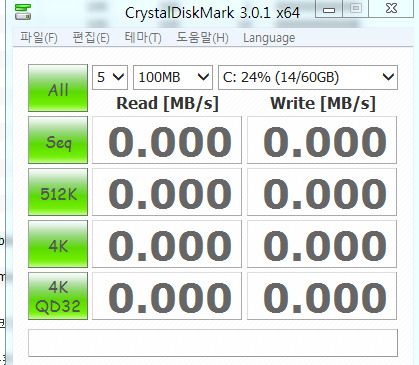
Task: Run all benchmarks with the All button
Action: 58,88
